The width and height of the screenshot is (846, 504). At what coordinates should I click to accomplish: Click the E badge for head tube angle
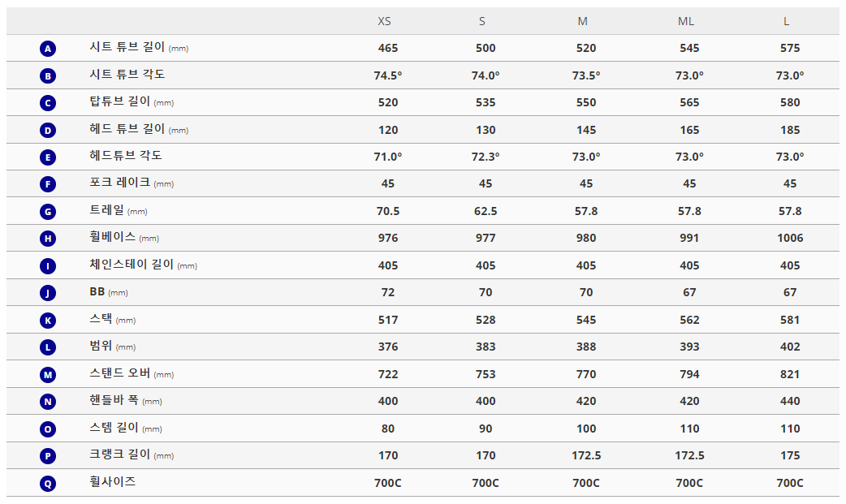click(x=47, y=157)
